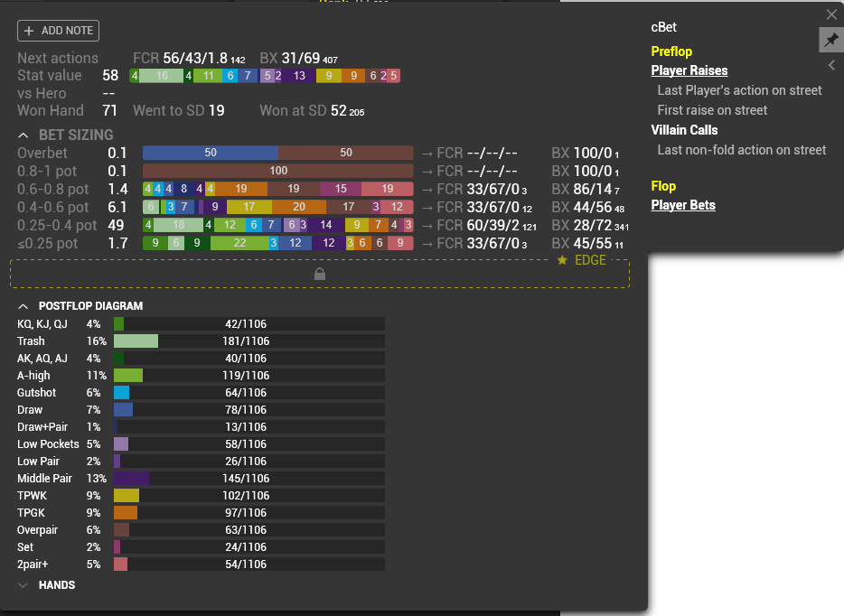
Task: Click the locked EDGE padlock icon
Action: click(x=320, y=274)
